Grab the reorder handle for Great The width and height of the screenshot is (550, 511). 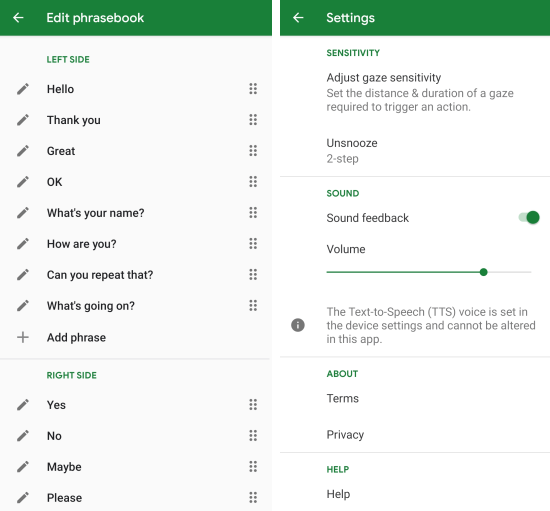pyautogui.click(x=253, y=150)
